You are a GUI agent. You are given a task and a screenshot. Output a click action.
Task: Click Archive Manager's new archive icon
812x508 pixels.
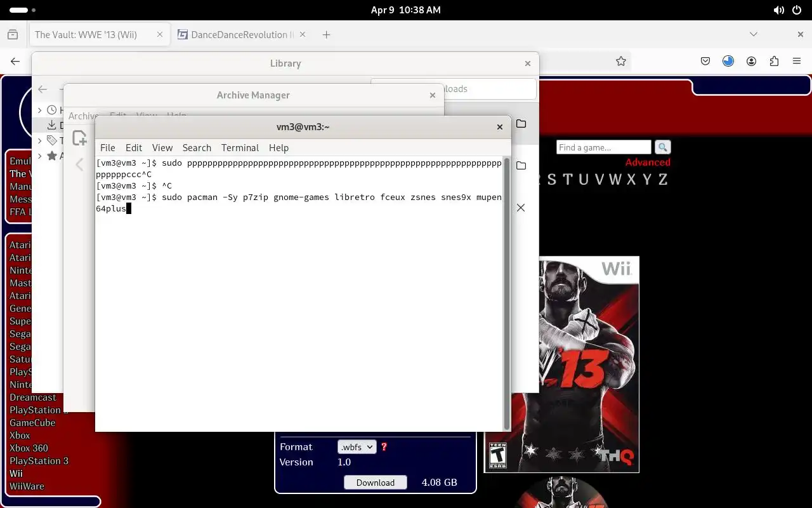[x=79, y=137]
